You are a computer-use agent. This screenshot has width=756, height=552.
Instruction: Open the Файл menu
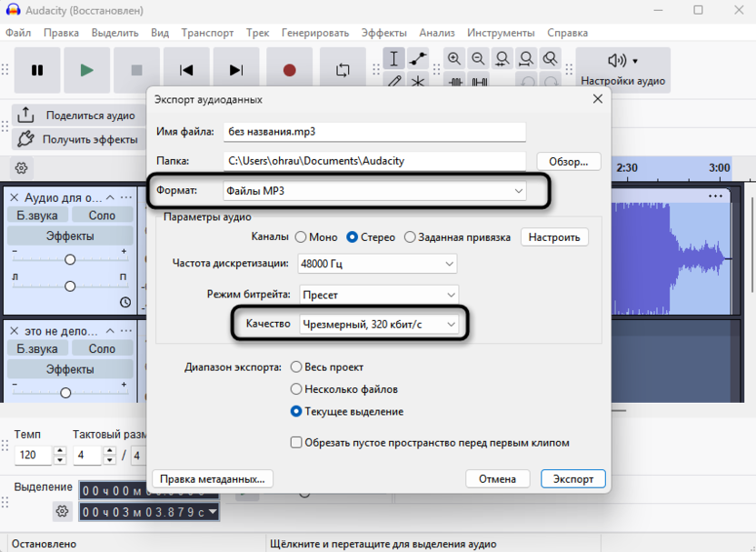coord(18,33)
